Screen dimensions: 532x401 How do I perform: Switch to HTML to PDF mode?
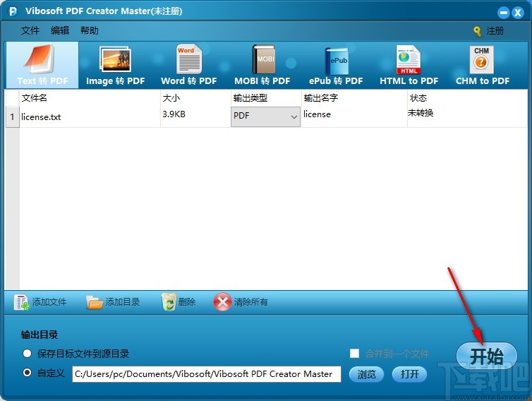coord(409,65)
